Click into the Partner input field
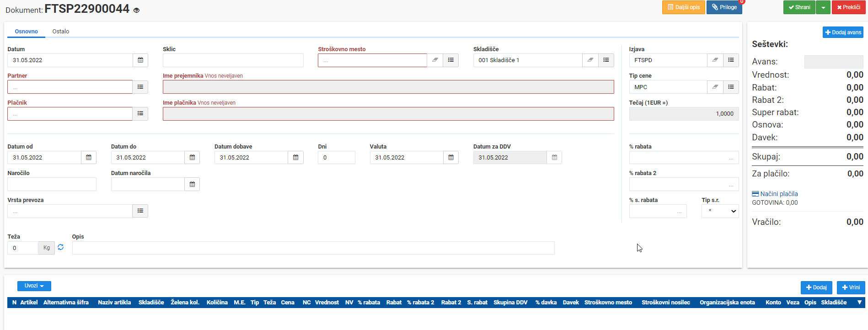Image resolution: width=868 pixels, height=330 pixels. click(x=70, y=87)
